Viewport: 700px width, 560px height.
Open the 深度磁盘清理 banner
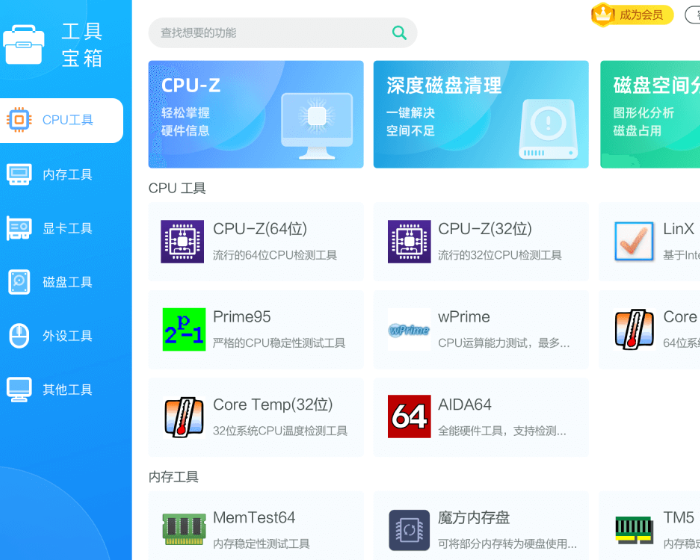(x=481, y=114)
